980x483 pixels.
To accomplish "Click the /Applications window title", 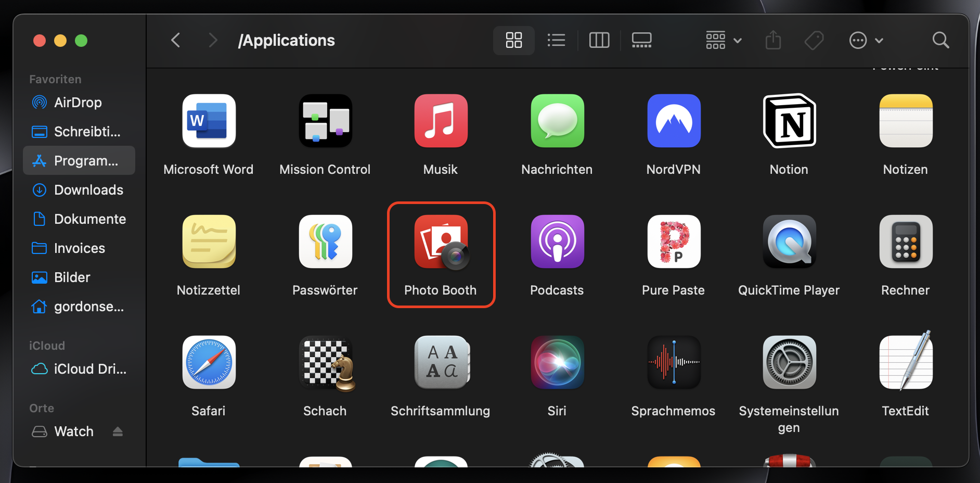I will coord(287,41).
